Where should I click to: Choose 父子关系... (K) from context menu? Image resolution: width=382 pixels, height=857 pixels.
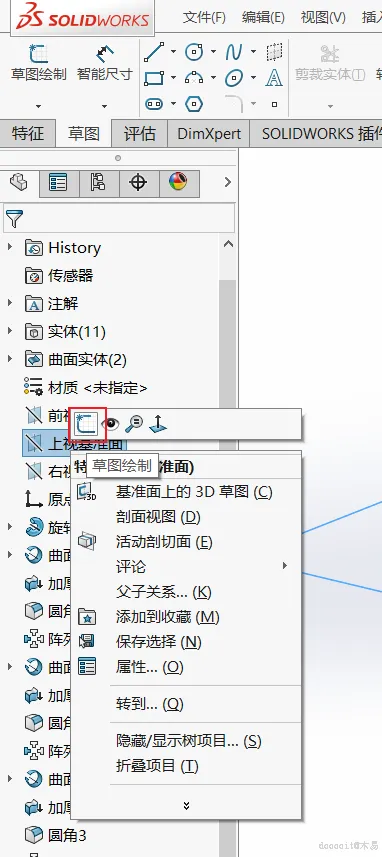[x=186, y=592]
